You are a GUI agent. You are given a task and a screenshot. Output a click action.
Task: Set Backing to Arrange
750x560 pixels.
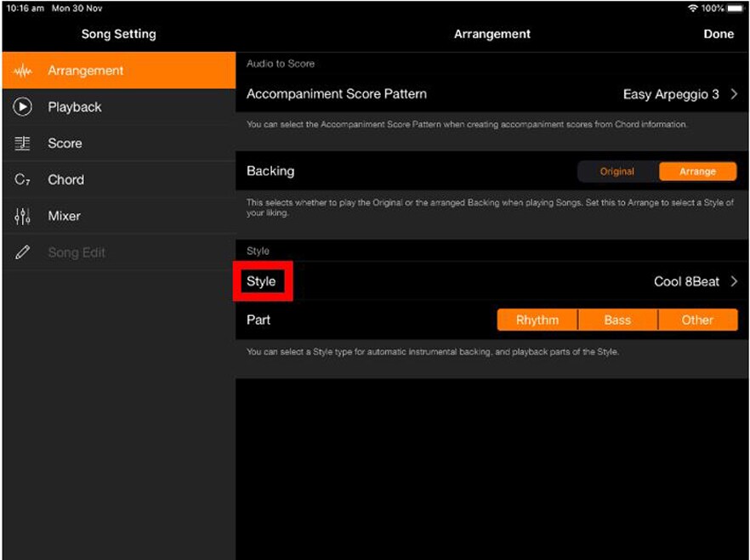tap(697, 172)
